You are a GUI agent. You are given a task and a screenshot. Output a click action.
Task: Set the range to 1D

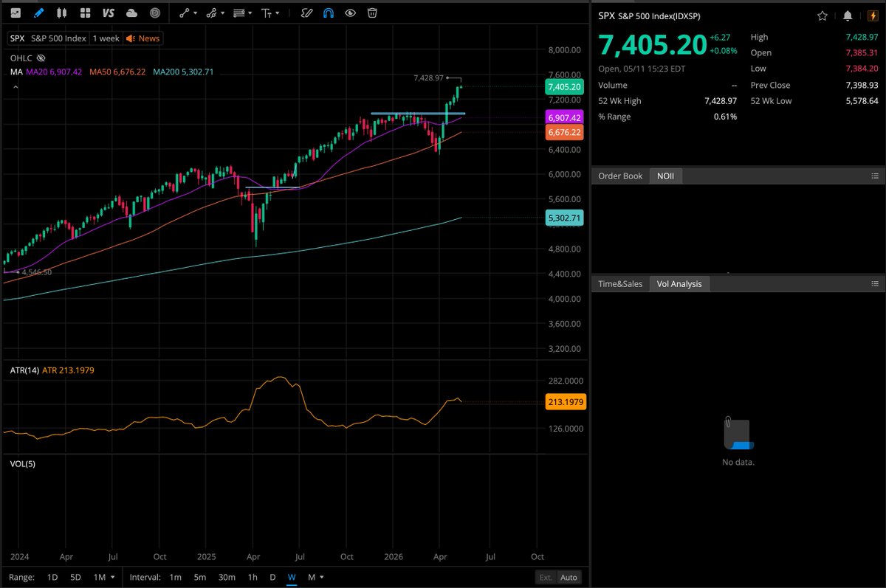point(52,577)
